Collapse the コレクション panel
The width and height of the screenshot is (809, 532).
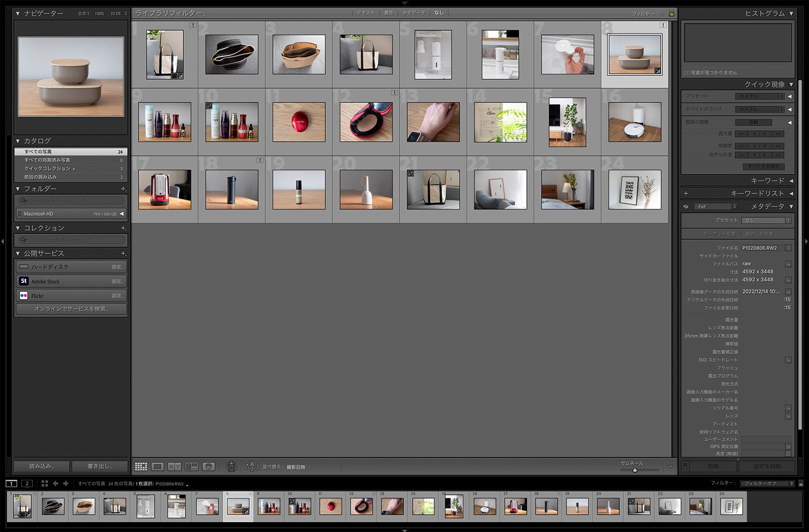(x=18, y=228)
